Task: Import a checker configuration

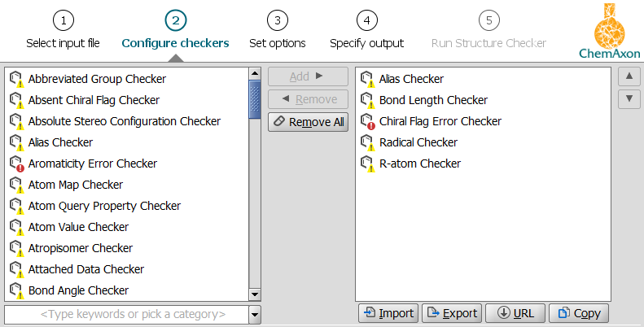Action: pyautogui.click(x=388, y=313)
